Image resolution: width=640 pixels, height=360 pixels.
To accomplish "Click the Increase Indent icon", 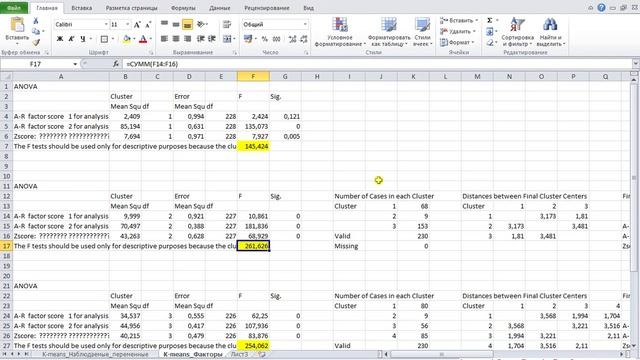I will click(212, 39).
